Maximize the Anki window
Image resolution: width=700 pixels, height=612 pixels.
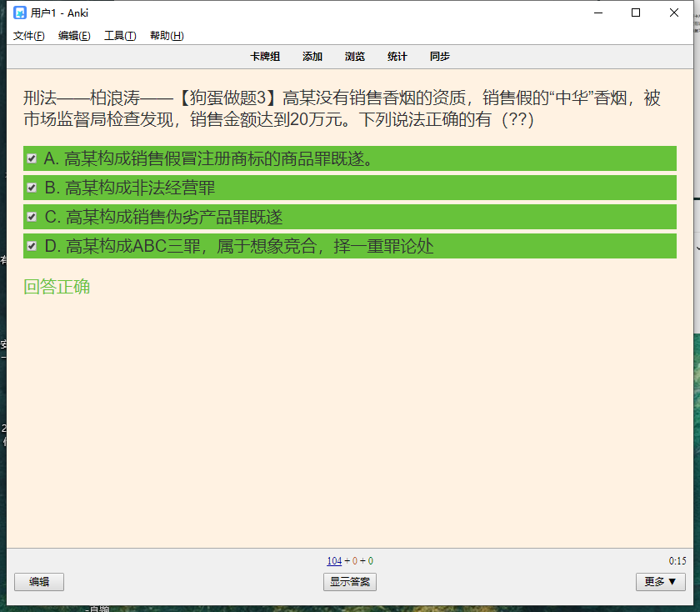point(636,13)
